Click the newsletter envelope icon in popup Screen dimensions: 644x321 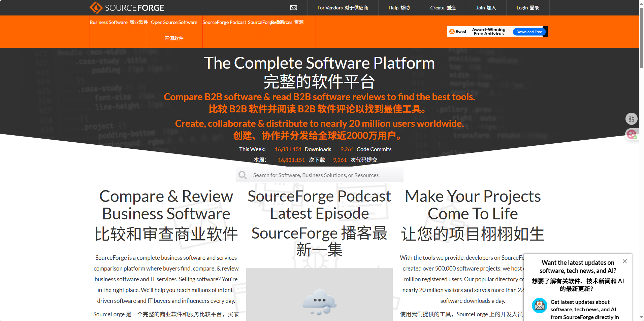(x=539, y=306)
